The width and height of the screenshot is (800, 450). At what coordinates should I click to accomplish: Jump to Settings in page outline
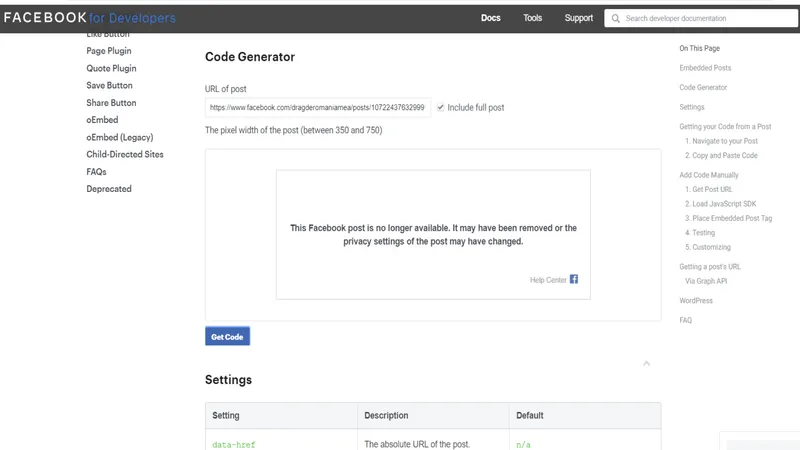click(x=692, y=107)
